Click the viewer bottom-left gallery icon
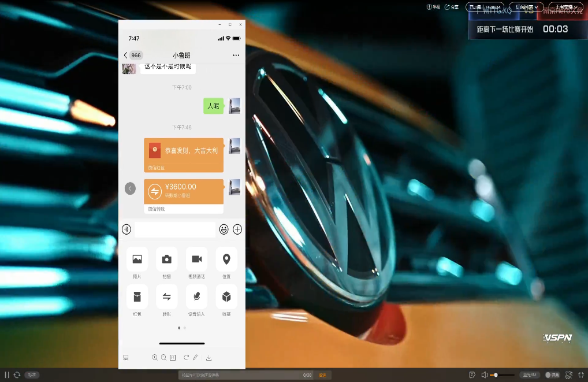The image size is (588, 382). tap(126, 358)
